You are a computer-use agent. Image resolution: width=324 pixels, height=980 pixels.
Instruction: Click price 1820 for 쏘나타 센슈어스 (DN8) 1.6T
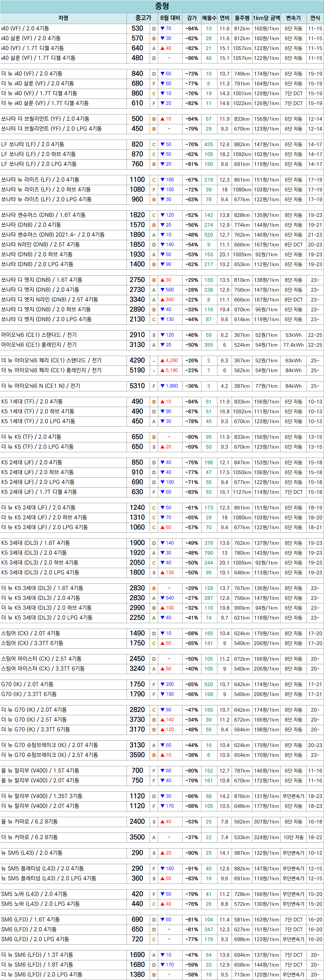tap(137, 215)
